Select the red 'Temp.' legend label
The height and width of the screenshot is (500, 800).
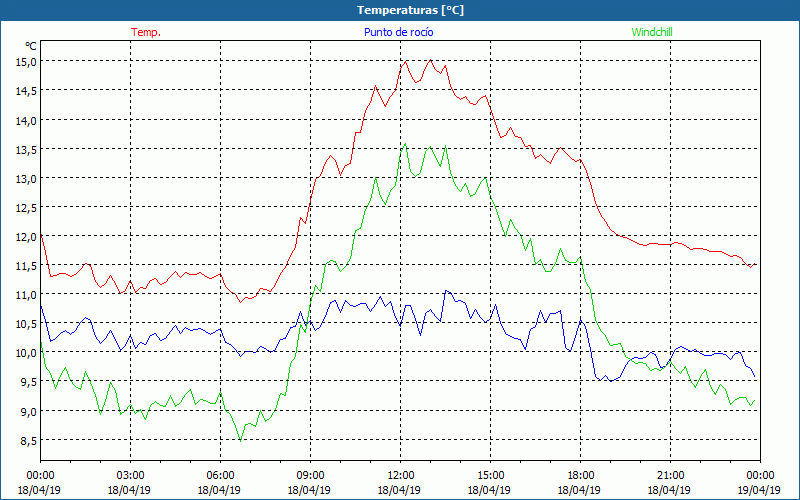tap(146, 32)
